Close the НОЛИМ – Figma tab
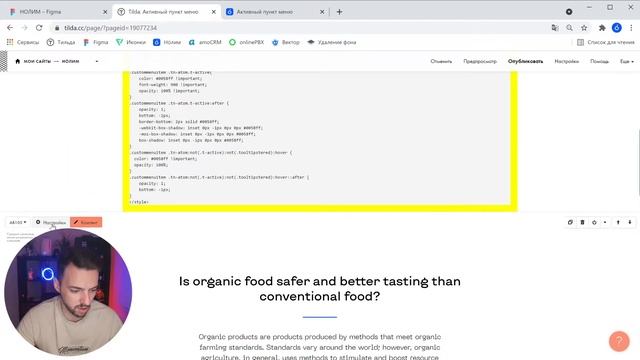 point(105,12)
